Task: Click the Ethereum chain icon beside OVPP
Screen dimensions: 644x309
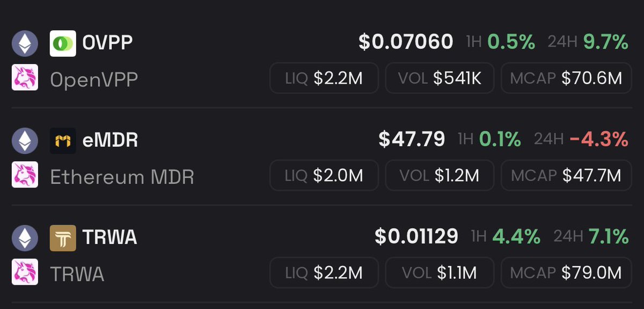Action: (x=25, y=44)
